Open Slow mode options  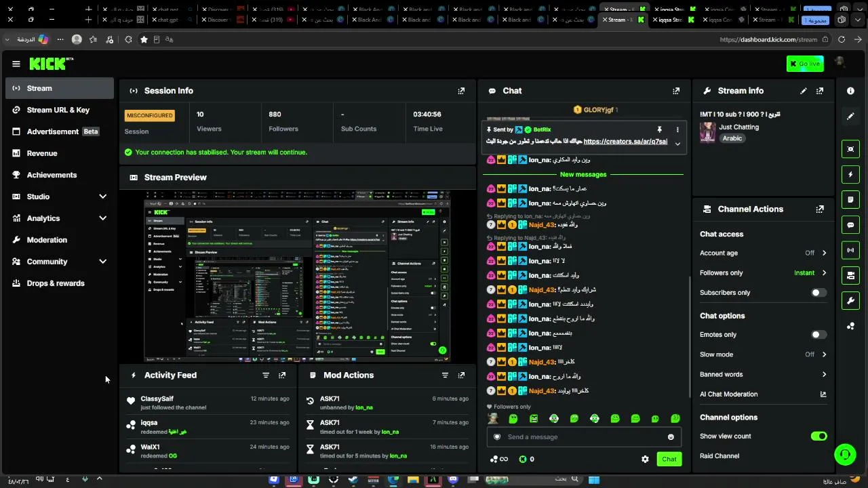[x=763, y=354]
